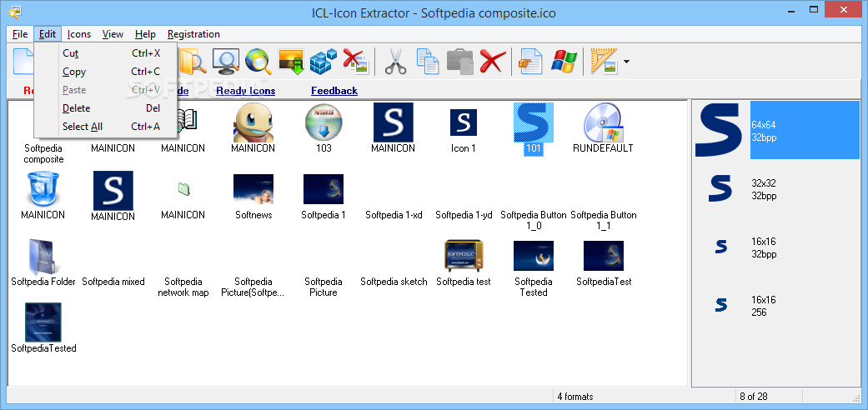This screenshot has height=410, width=868.
Task: Click the large red X Delete icon
Action: [x=492, y=62]
